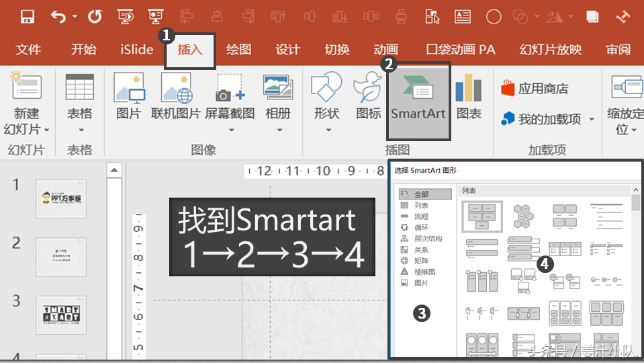Screen dimensions: 644x363
Task: Open the 文件 menu tab
Action: click(x=28, y=50)
